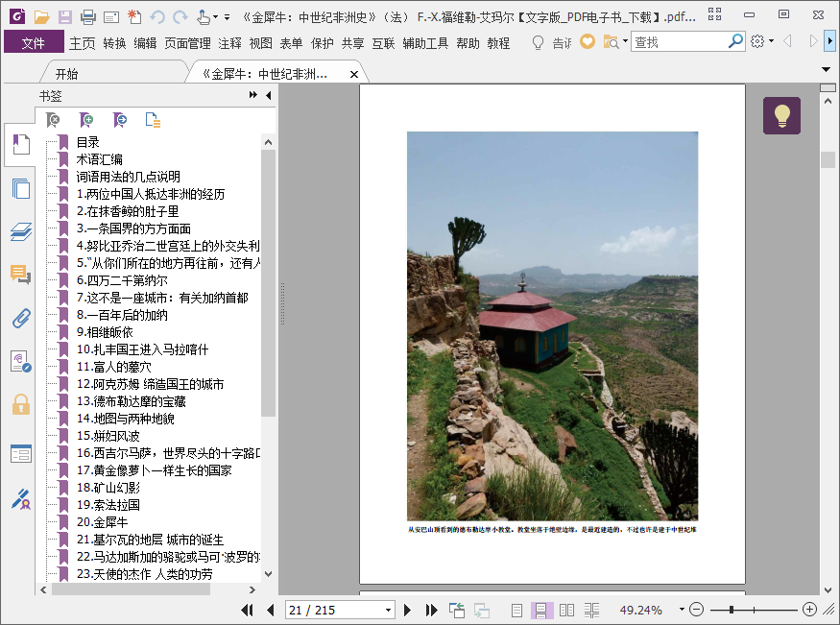This screenshot has width=840, height=625.
Task: Go to previous page button
Action: click(x=271, y=610)
